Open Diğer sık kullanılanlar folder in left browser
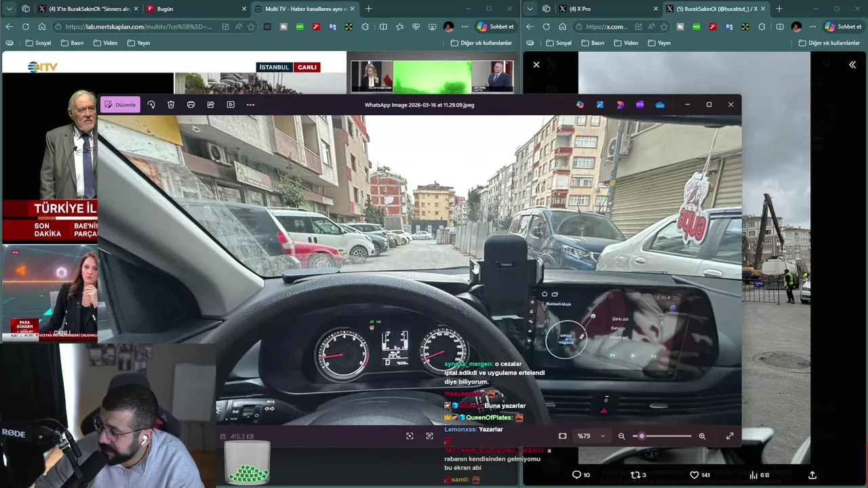The height and width of the screenshot is (488, 868). [481, 43]
